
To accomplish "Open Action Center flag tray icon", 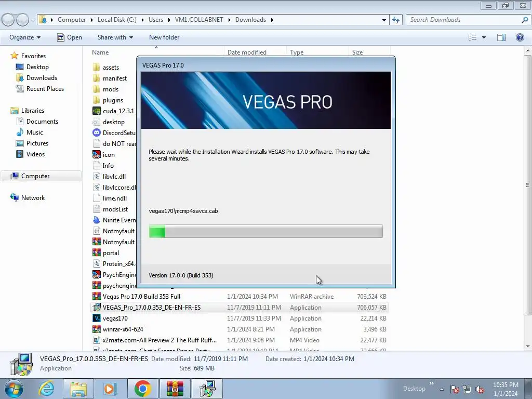I will 455,389.
